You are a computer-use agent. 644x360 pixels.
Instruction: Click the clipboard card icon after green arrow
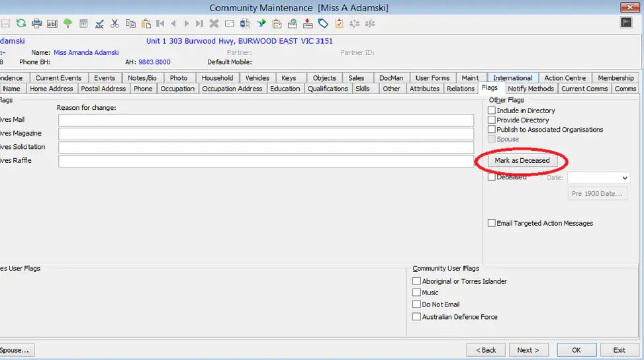tap(277, 24)
